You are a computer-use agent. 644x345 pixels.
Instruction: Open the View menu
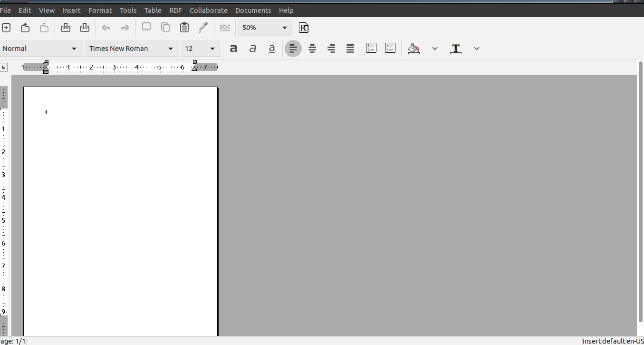[47, 10]
